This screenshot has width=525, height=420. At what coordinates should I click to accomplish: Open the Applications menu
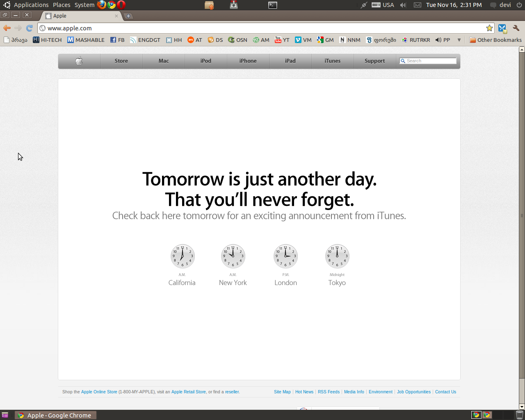click(31, 5)
